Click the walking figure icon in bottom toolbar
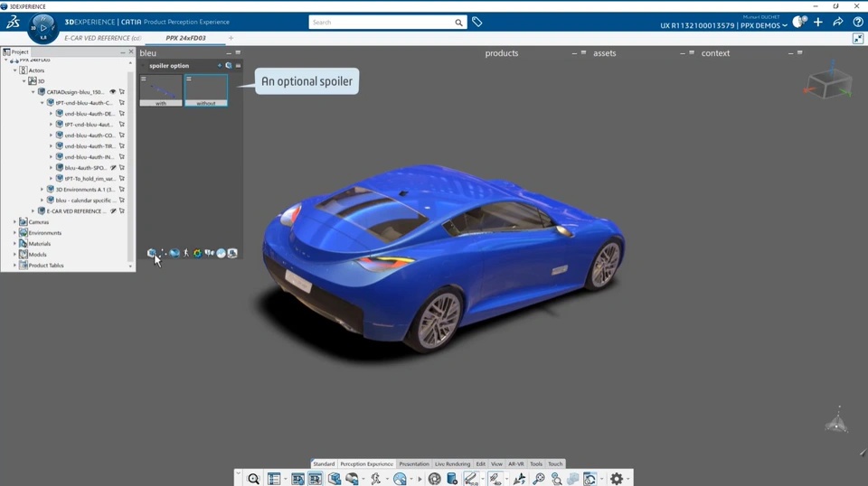868x486 pixels. [x=375, y=479]
